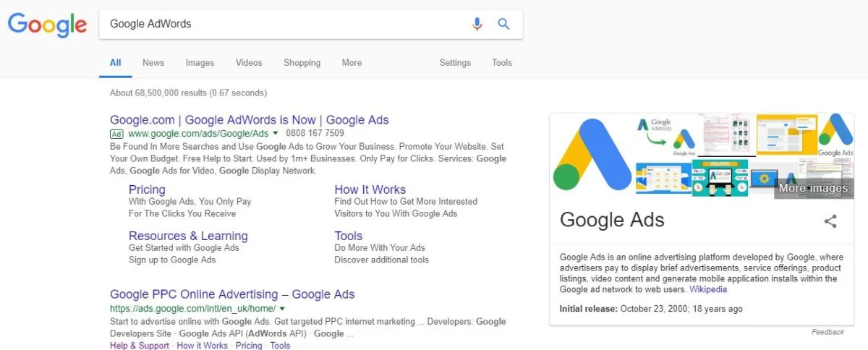Click the green ads.google.com/intl/en_uk/home URL
The height and width of the screenshot is (350, 868).
[x=192, y=309]
